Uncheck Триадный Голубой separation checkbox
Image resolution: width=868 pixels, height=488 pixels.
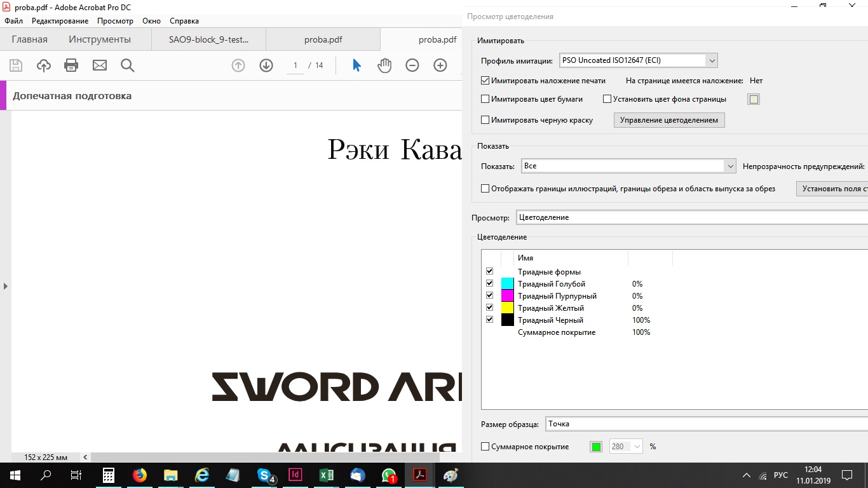click(x=489, y=283)
